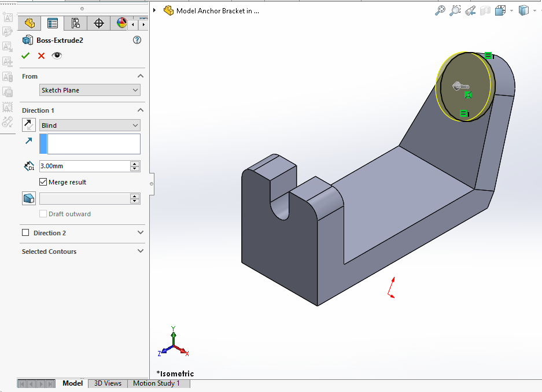Viewport: 542px width, 392px height.
Task: Open the Blind end condition dropdown
Action: click(x=90, y=125)
